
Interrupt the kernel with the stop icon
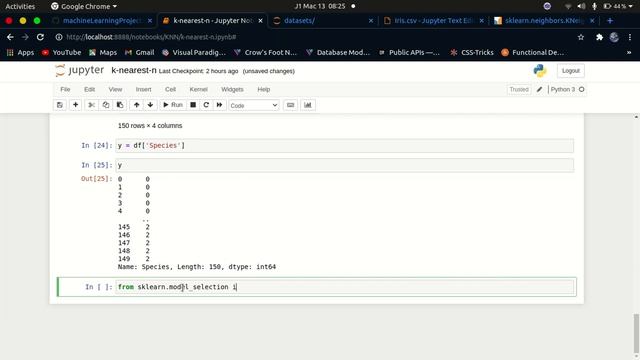tap(193, 105)
